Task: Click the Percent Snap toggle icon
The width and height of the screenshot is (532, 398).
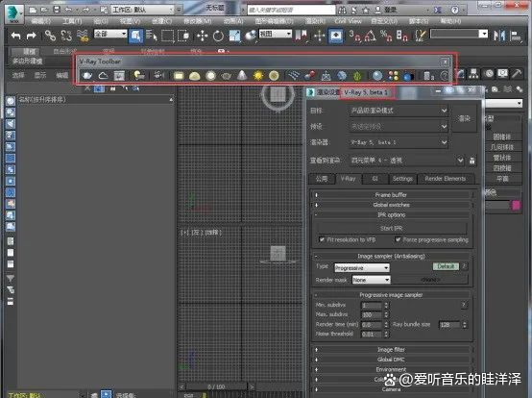Action: coord(386,36)
